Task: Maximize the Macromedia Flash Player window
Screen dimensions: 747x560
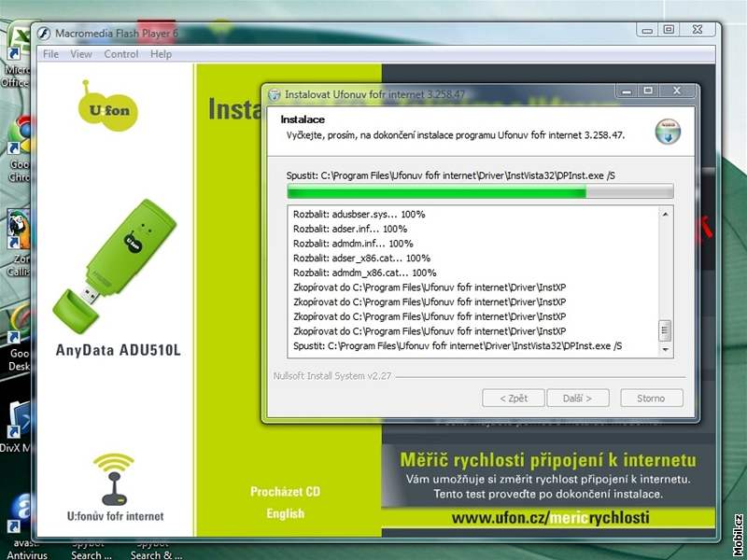Action: click(x=669, y=30)
